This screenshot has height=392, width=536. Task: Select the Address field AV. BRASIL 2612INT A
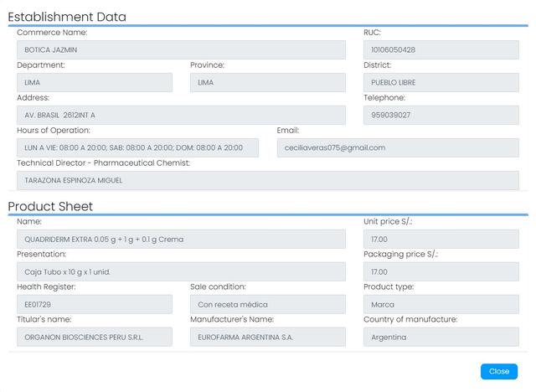181,116
